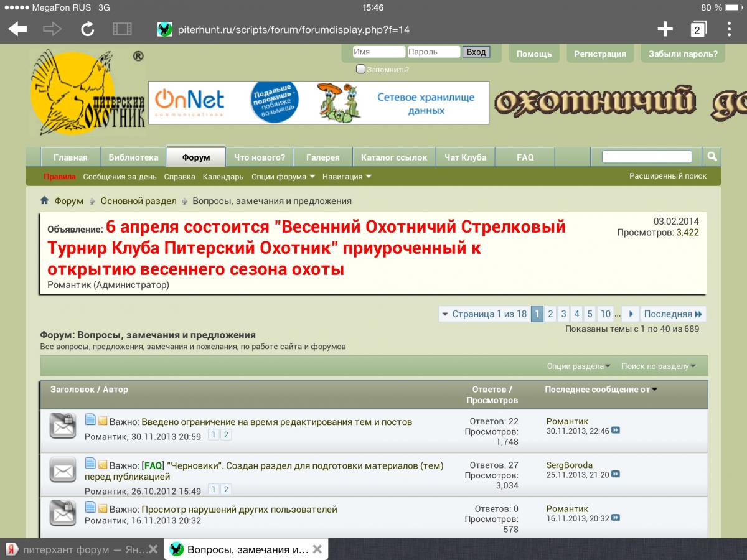Click the home icon in breadcrumb

pyautogui.click(x=45, y=200)
